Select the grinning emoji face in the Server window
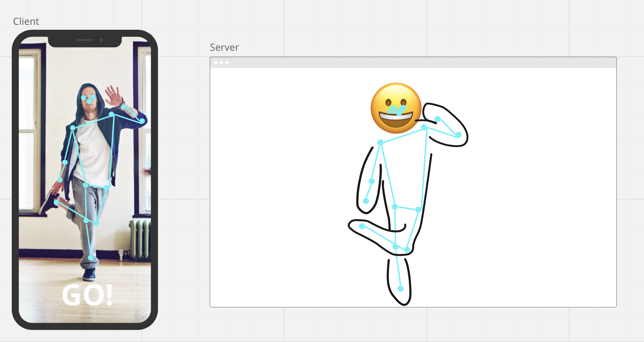 pyautogui.click(x=396, y=108)
